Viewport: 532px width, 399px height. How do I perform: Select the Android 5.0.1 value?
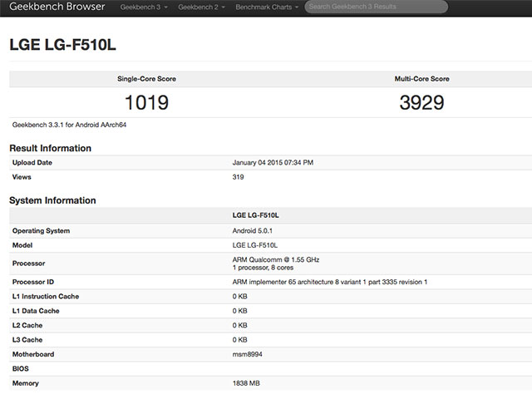point(253,231)
